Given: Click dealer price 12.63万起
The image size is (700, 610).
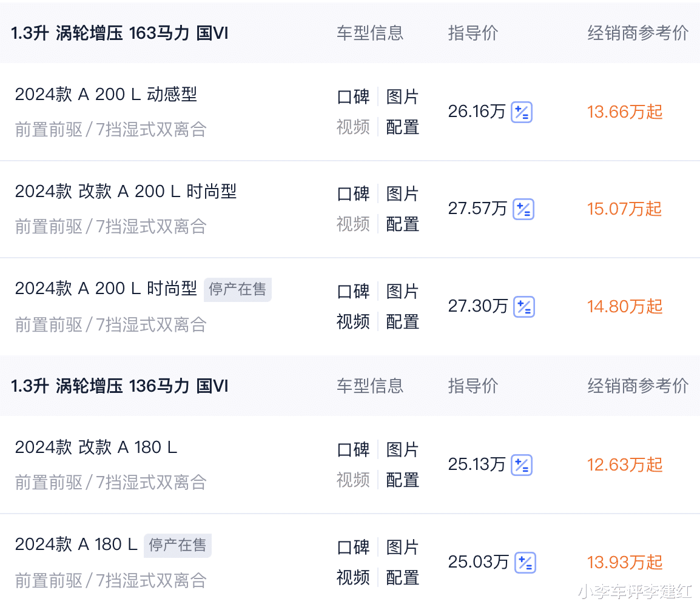Looking at the screenshot, I should (x=625, y=465).
